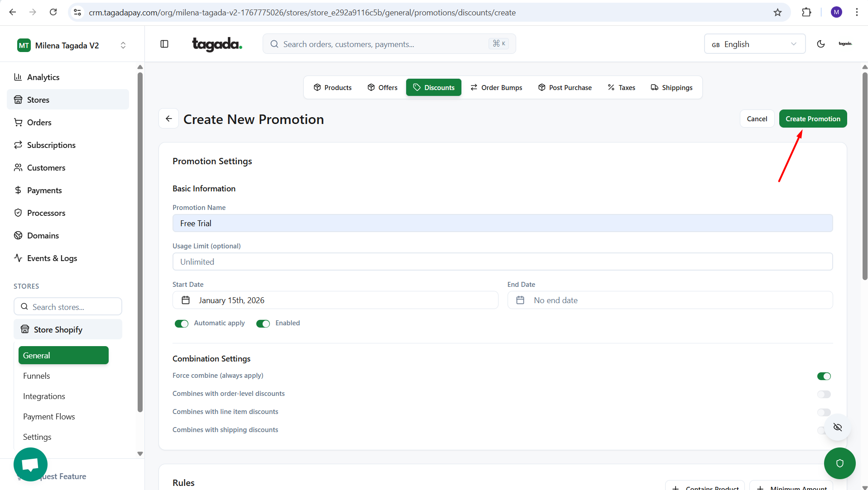
Task: Click the sidebar collapse panel icon
Action: coord(164,44)
